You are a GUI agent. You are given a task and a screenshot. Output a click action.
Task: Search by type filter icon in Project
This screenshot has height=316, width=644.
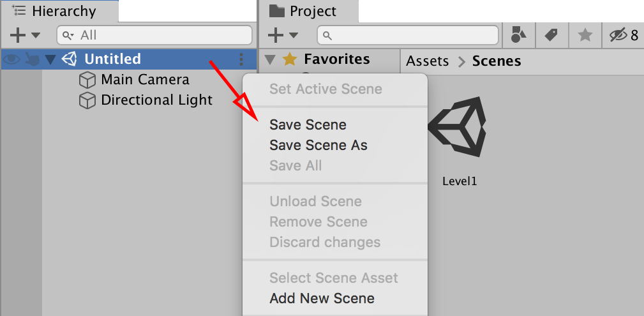click(x=520, y=35)
